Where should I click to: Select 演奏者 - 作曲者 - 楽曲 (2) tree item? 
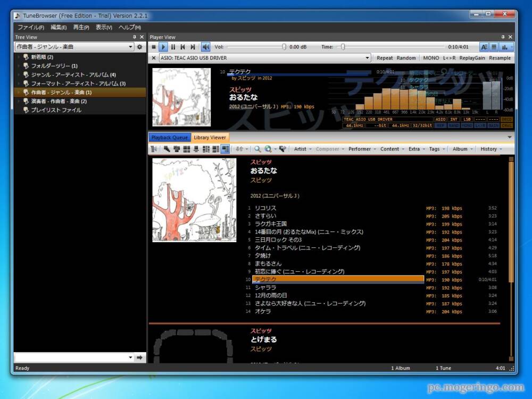[59, 101]
